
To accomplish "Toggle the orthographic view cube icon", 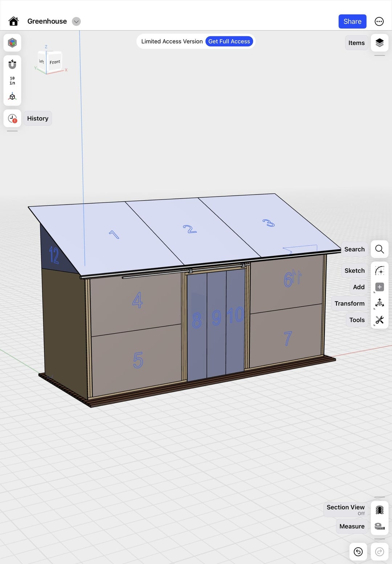I will (12, 97).
